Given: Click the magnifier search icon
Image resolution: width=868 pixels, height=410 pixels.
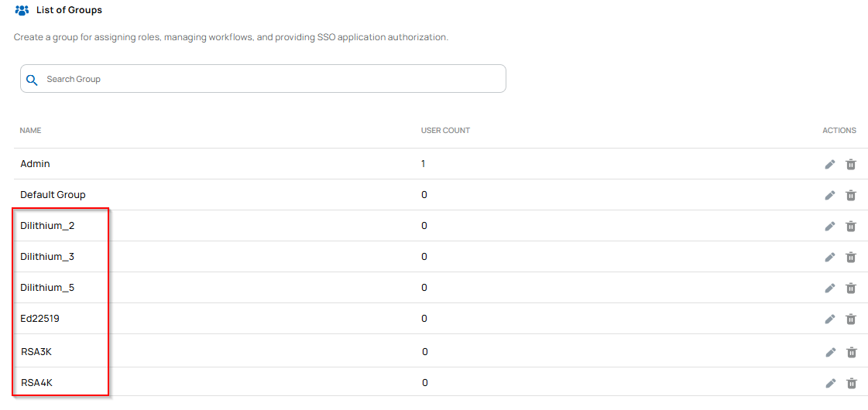Looking at the screenshot, I should click(x=32, y=80).
